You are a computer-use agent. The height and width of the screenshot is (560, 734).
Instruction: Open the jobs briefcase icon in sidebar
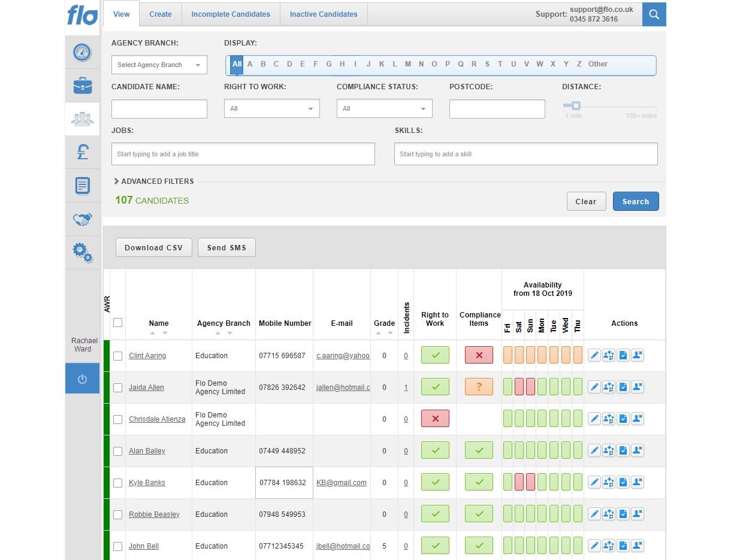coord(82,85)
